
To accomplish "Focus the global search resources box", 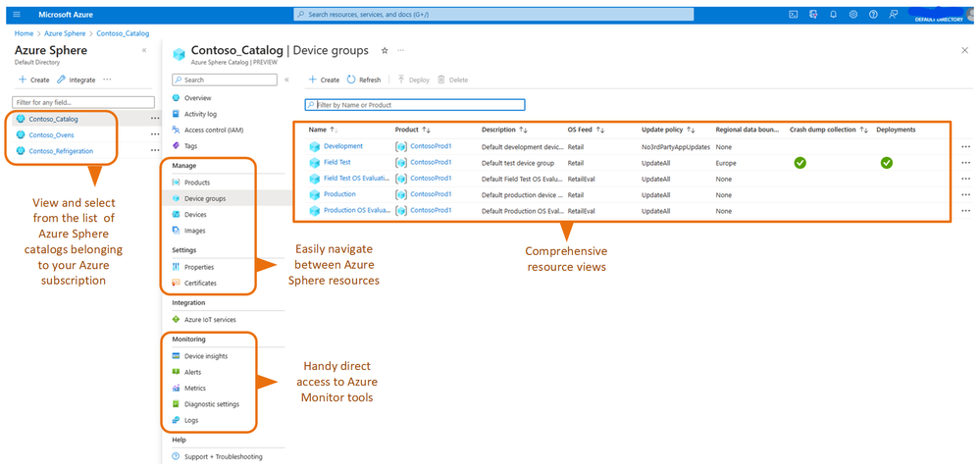I will click(493, 15).
